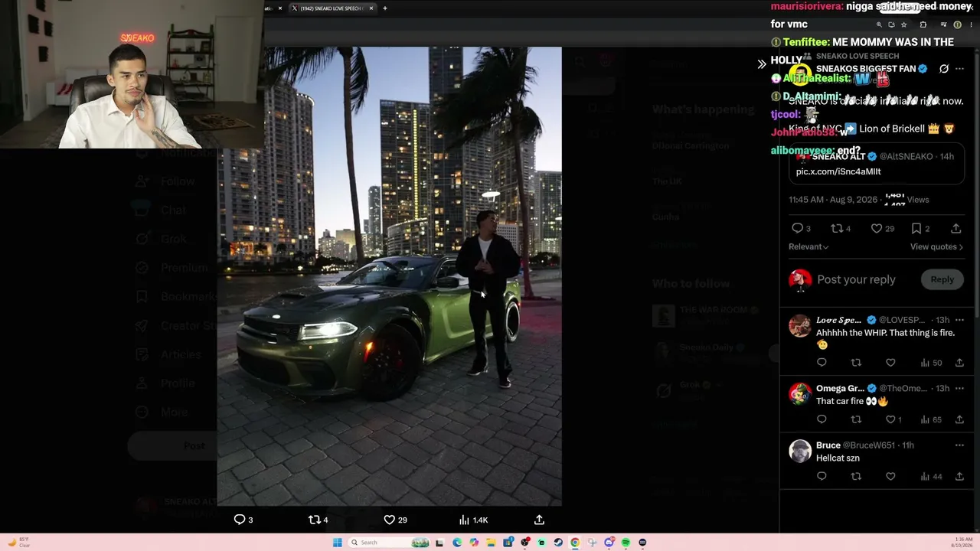Reply to Omega's 'That car fire' comment
The height and width of the screenshot is (551, 980).
(822, 419)
